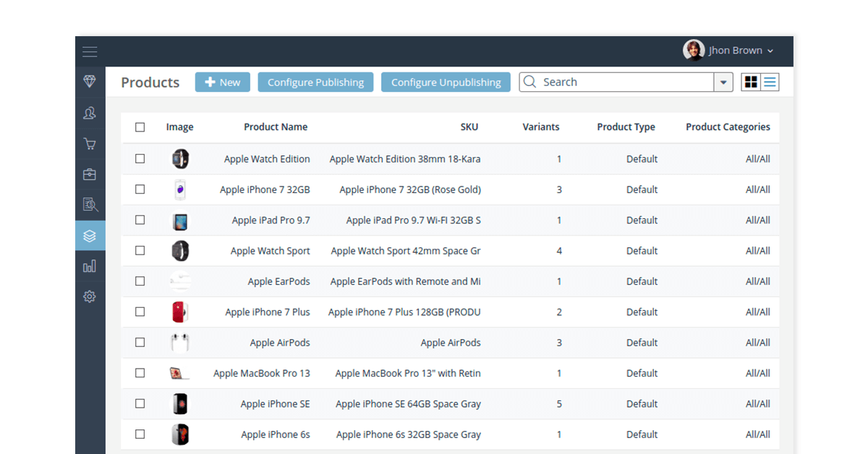Check the Apple Watch Edition row checkbox
The width and height of the screenshot is (868, 454).
[x=140, y=159]
